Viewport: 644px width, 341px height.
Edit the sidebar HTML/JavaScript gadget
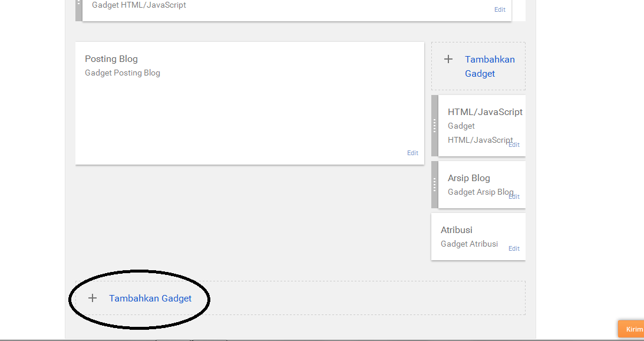click(x=514, y=145)
